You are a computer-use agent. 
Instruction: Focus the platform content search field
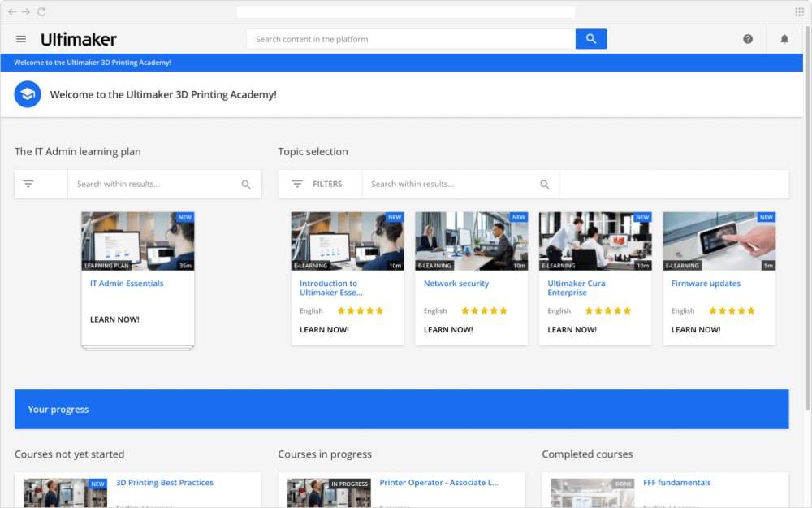[411, 39]
